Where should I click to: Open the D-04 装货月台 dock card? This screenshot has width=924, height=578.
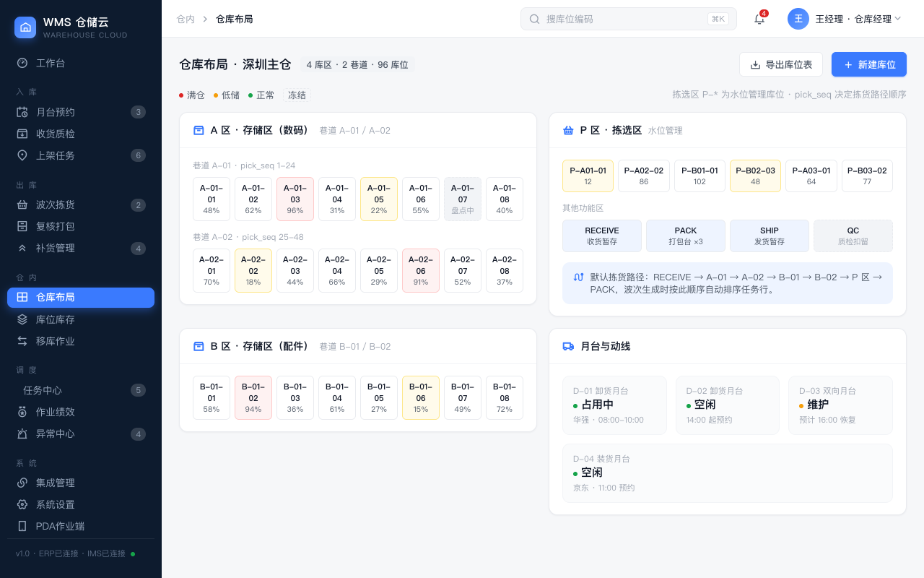(x=728, y=473)
